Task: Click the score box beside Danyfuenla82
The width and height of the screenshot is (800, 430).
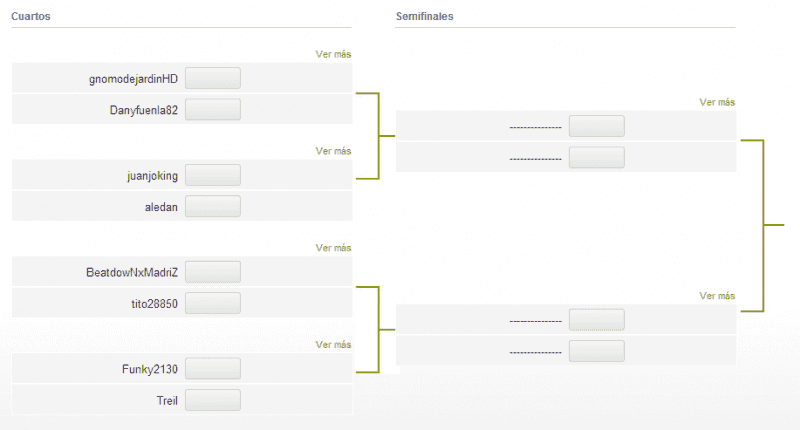Action: click(213, 110)
